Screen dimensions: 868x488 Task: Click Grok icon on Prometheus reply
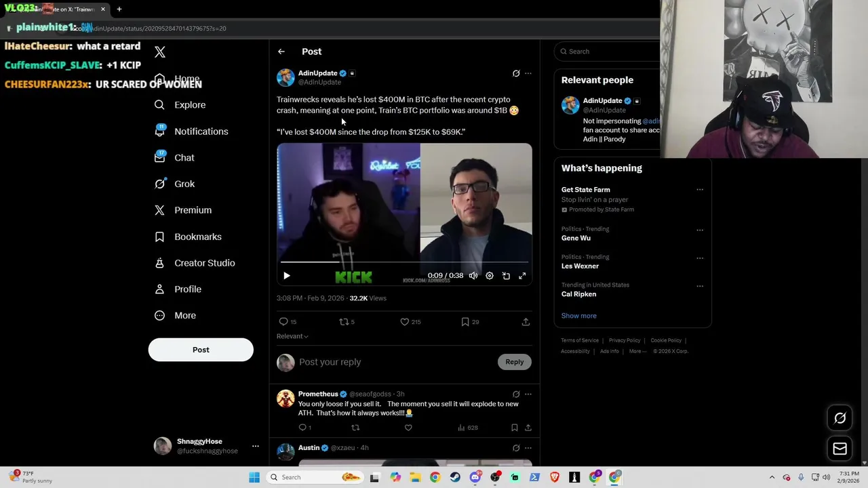516,394
